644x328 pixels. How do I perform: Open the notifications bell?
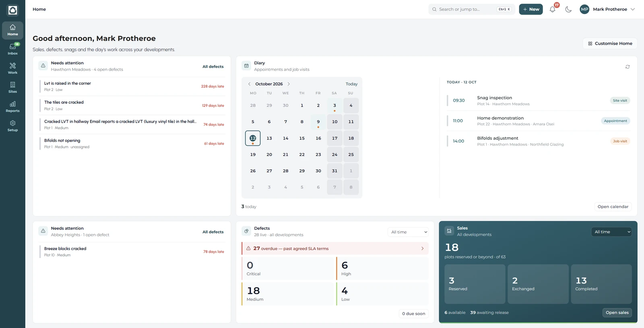553,9
